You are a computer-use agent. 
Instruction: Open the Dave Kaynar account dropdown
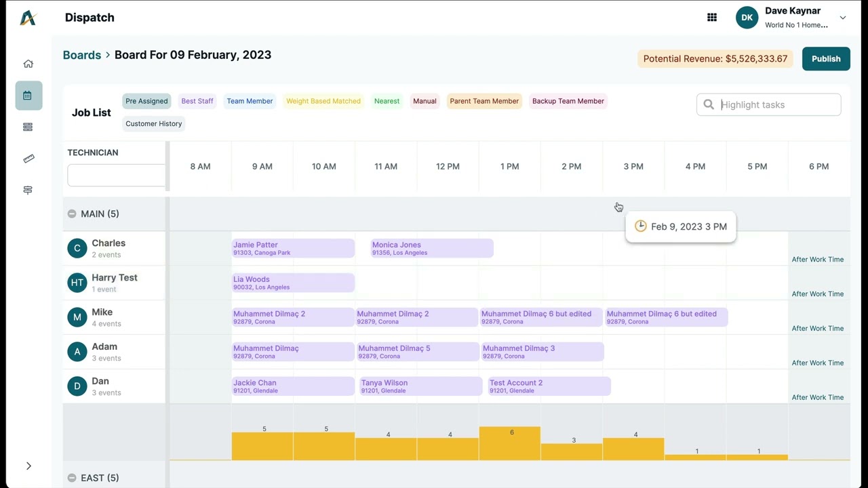[843, 18]
